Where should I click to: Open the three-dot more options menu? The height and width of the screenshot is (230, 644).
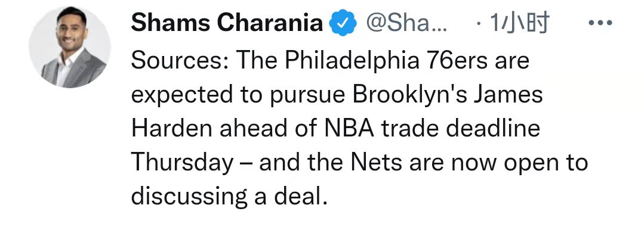tap(600, 23)
